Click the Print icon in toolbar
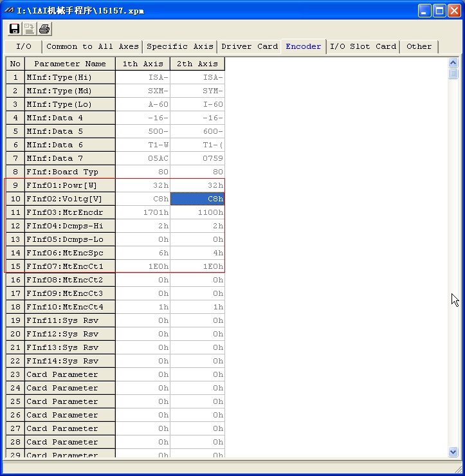Image resolution: width=465 pixels, height=476 pixels. pyautogui.click(x=44, y=28)
